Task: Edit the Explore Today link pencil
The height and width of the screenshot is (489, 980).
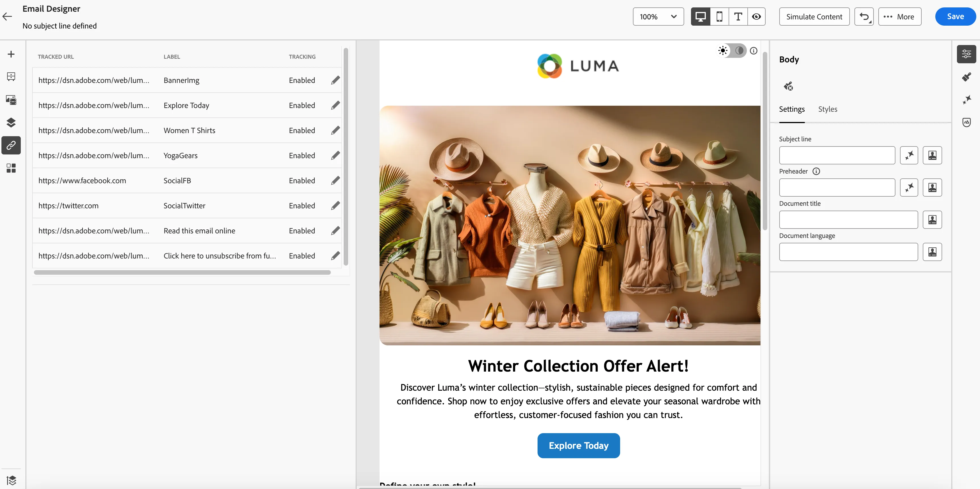Action: 335,105
